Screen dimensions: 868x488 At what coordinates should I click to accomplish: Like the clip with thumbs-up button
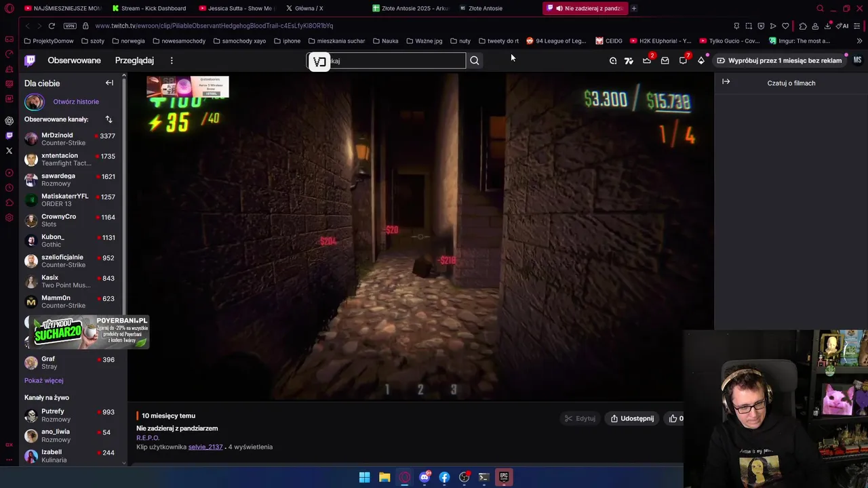676,418
